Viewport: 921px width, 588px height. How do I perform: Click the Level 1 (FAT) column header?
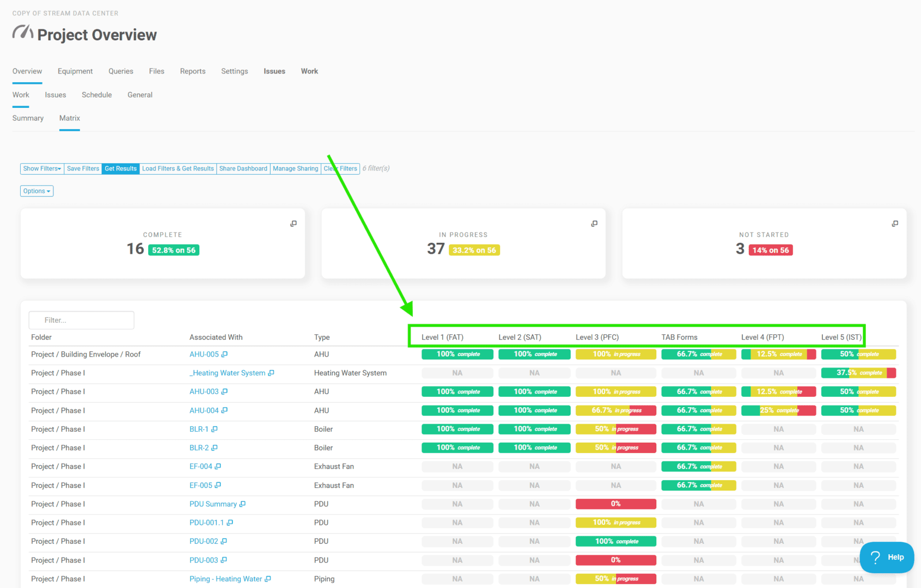[442, 337]
